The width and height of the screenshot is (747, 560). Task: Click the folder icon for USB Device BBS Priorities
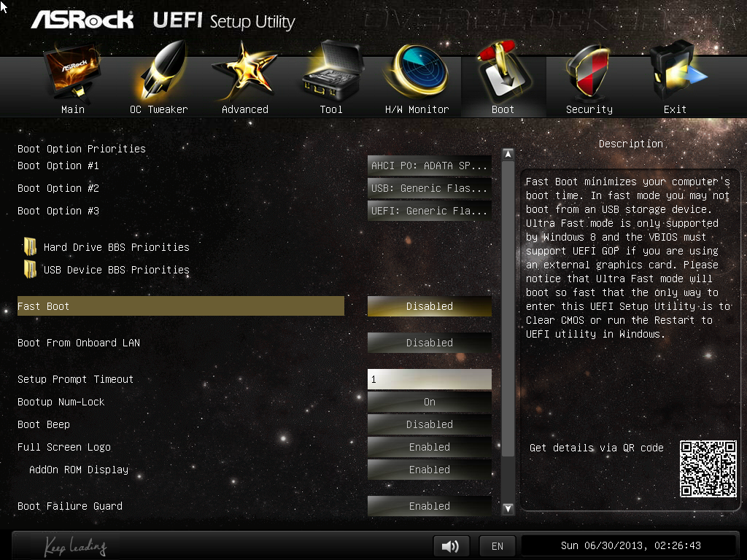point(30,269)
